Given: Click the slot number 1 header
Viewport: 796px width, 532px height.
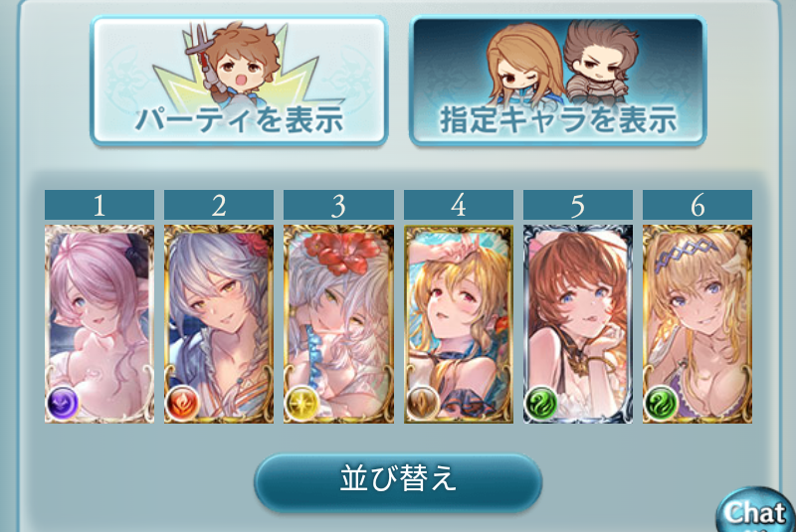Looking at the screenshot, I should point(99,205).
